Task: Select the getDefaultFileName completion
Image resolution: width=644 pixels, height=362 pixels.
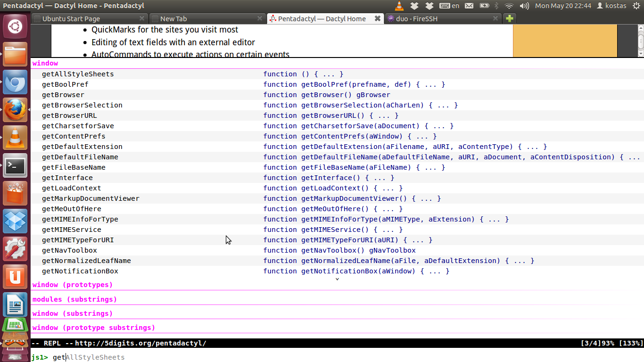Action: (337, 157)
